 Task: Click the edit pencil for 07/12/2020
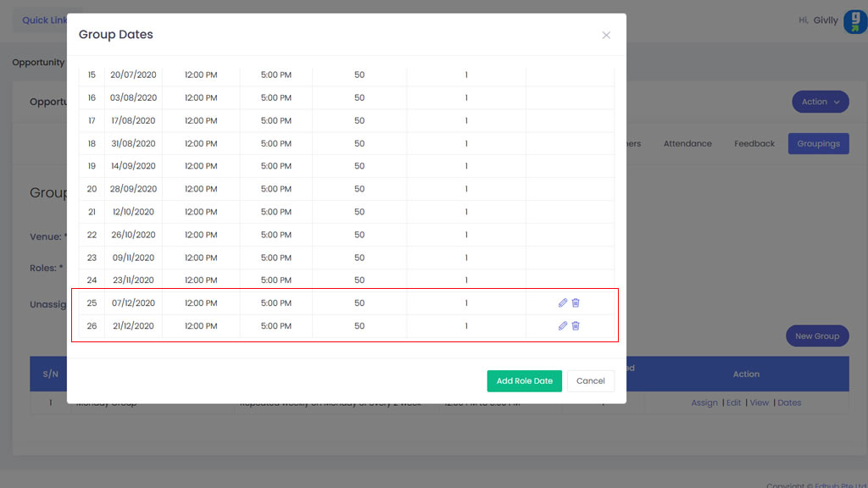tap(562, 303)
